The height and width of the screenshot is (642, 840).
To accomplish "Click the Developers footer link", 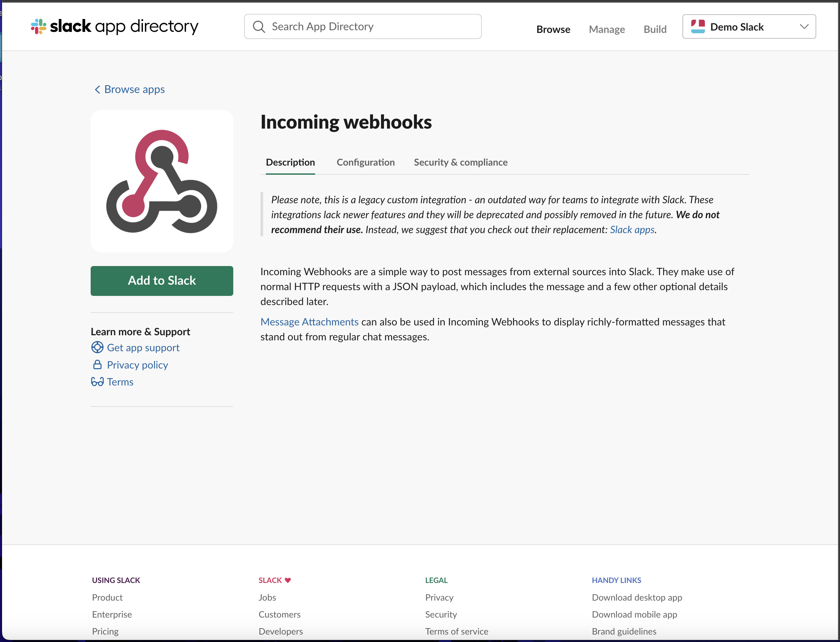I will 281,631.
